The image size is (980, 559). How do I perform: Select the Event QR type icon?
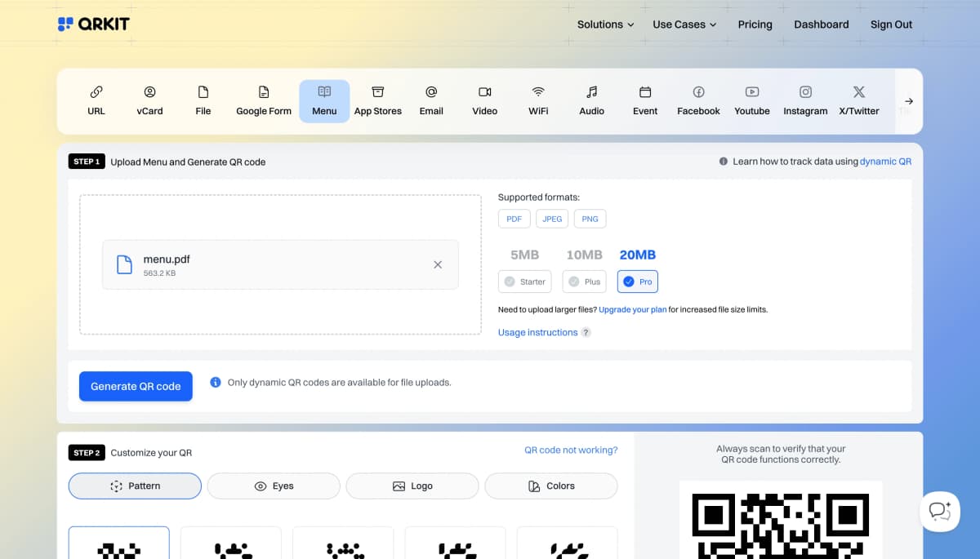coord(645,92)
